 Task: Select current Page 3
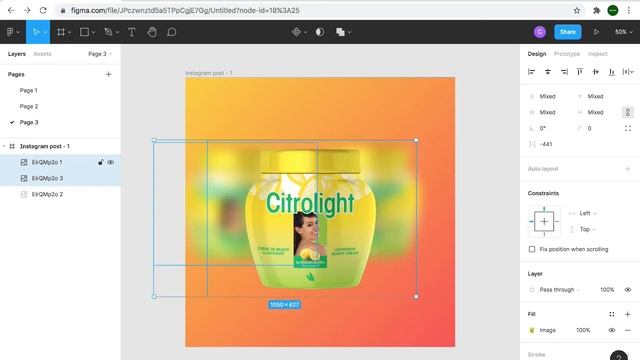pyautogui.click(x=29, y=122)
